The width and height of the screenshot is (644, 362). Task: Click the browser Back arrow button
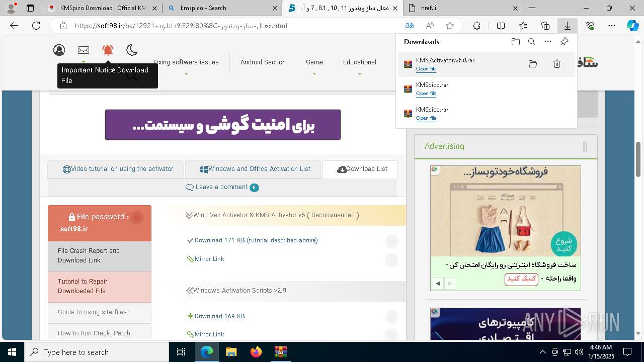14,26
